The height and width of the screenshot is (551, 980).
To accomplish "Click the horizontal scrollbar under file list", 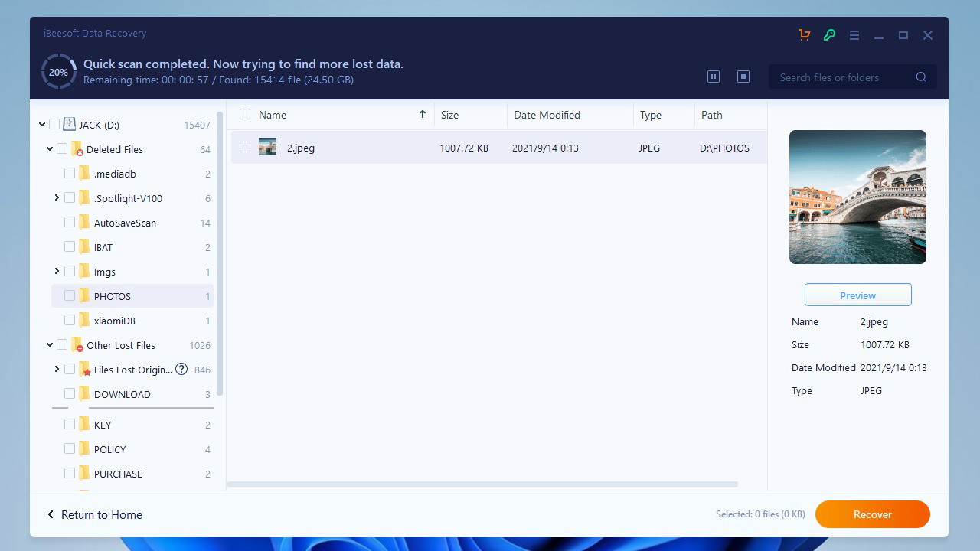I will [482, 484].
